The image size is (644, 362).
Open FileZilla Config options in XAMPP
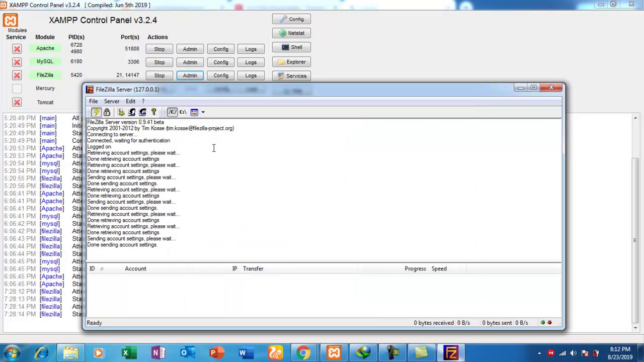coord(221,75)
